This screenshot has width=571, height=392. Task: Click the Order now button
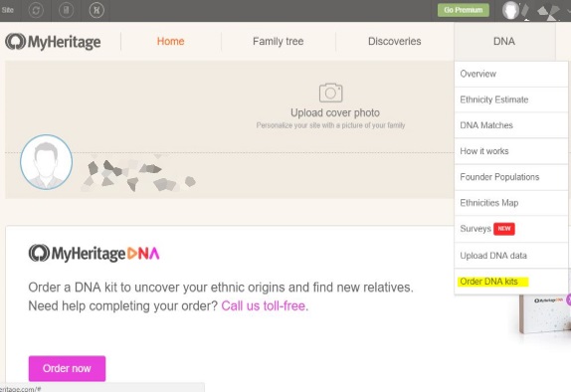coord(67,368)
